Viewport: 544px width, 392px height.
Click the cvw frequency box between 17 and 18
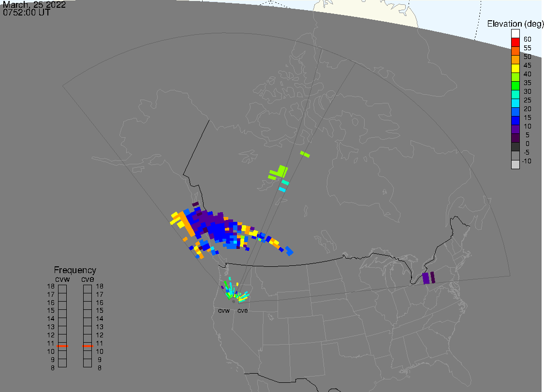62,289
